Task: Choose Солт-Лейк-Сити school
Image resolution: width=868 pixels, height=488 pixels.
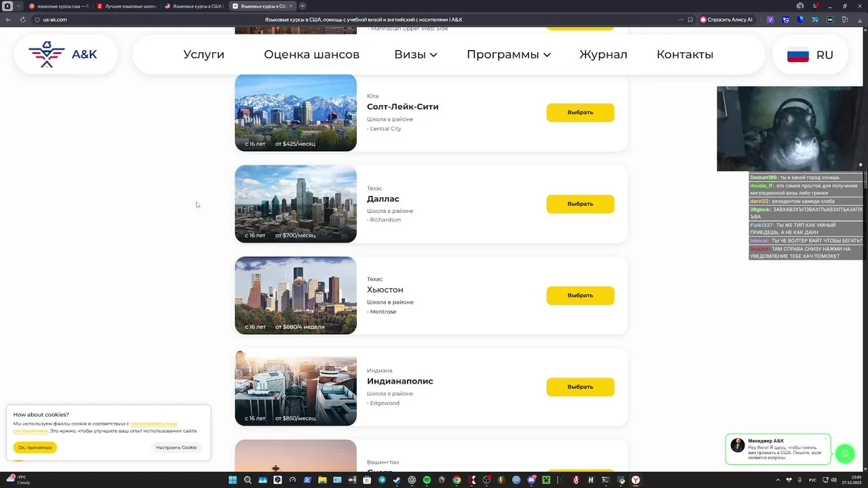Action: pos(580,113)
